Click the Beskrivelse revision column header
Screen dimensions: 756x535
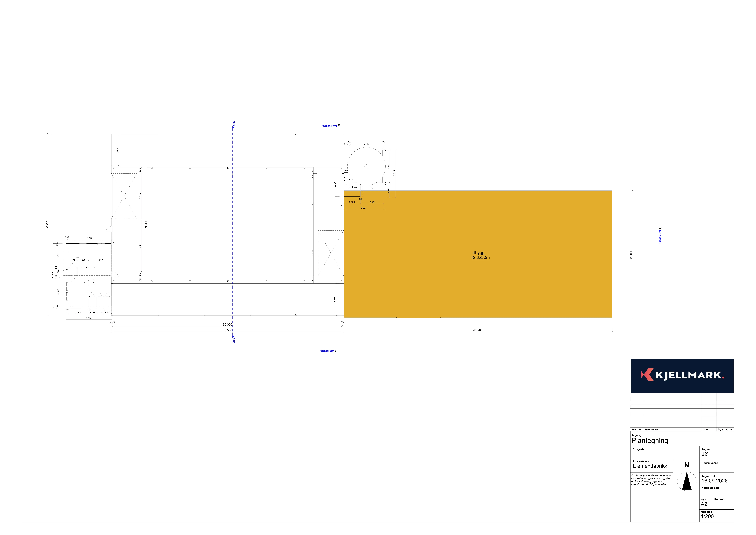point(651,430)
